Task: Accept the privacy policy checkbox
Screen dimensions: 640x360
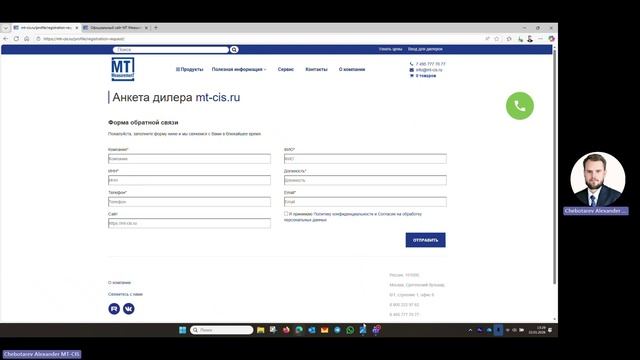Action: click(286, 213)
